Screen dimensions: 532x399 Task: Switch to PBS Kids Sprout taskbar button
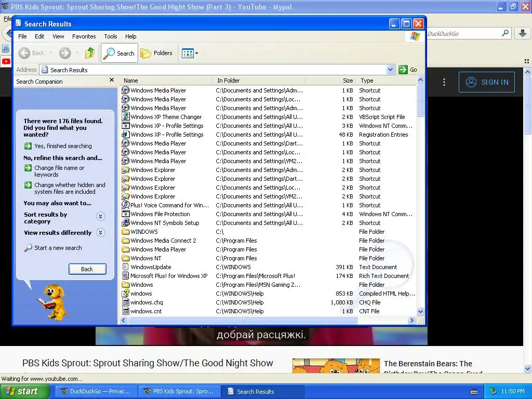(x=179, y=391)
